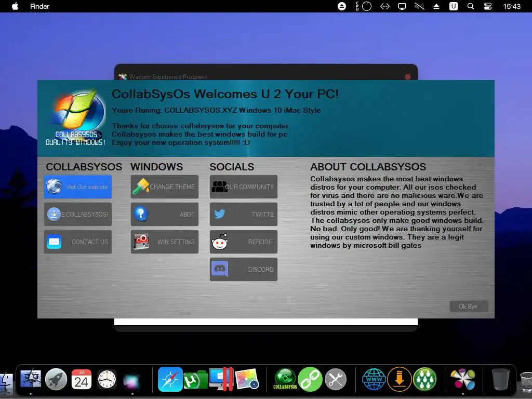Open WIN SETTING button
Image resolution: width=532 pixels, height=399 pixels.
click(165, 242)
